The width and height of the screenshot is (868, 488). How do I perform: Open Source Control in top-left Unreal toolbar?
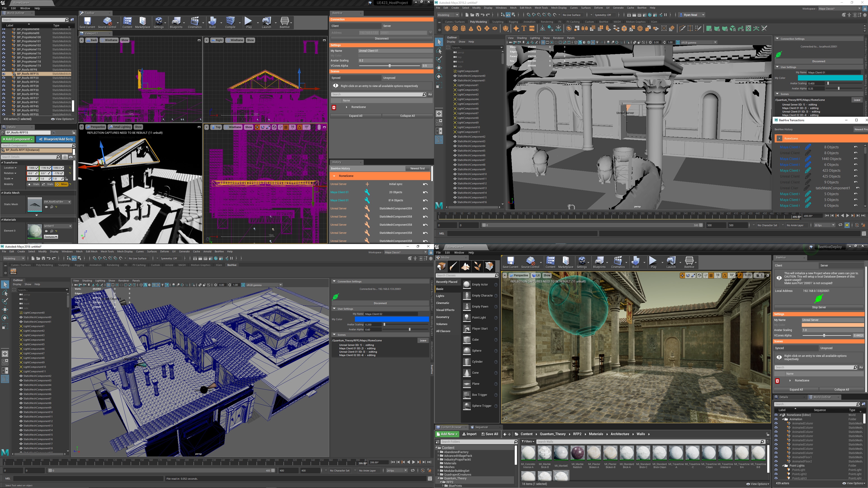pyautogui.click(x=107, y=23)
